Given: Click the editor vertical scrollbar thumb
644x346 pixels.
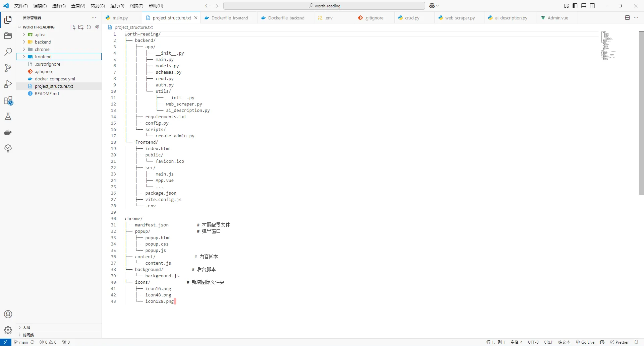Looking at the screenshot, I should click(x=641, y=113).
